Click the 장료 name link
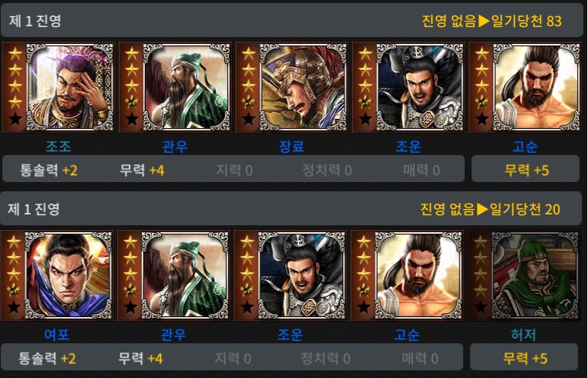This screenshot has width=588, height=378. (x=292, y=146)
